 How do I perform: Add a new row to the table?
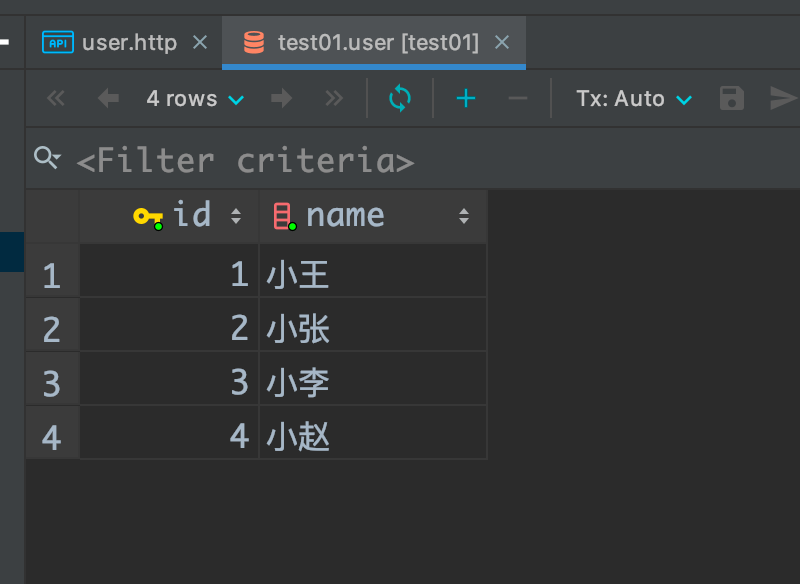(x=464, y=98)
